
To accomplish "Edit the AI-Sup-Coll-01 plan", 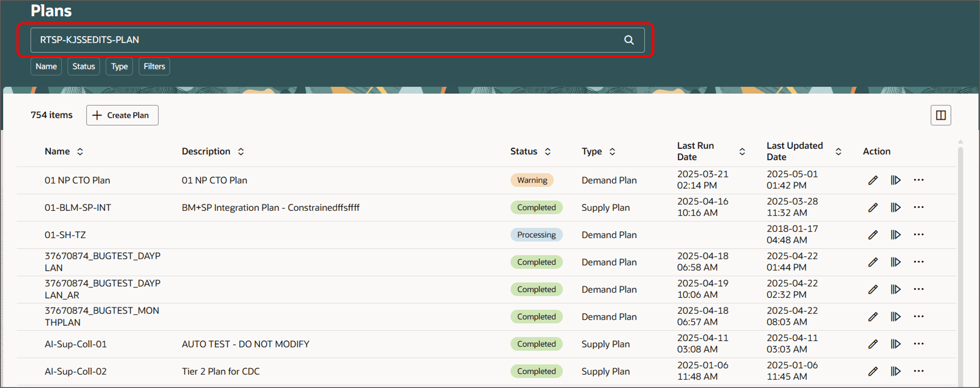I will tap(873, 344).
